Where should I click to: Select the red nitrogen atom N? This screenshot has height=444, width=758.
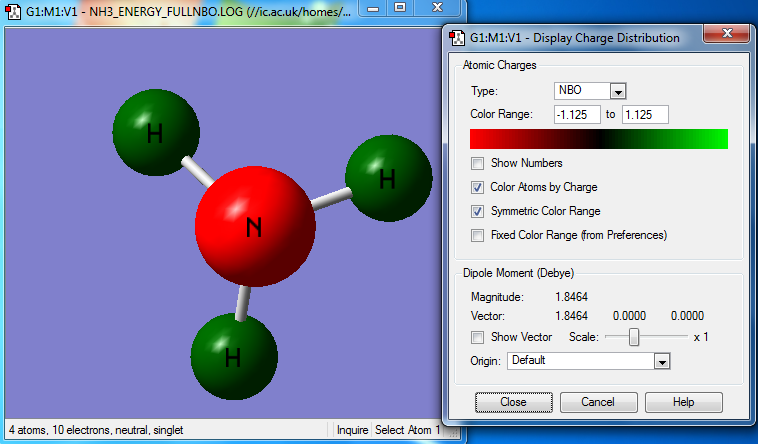click(x=255, y=226)
